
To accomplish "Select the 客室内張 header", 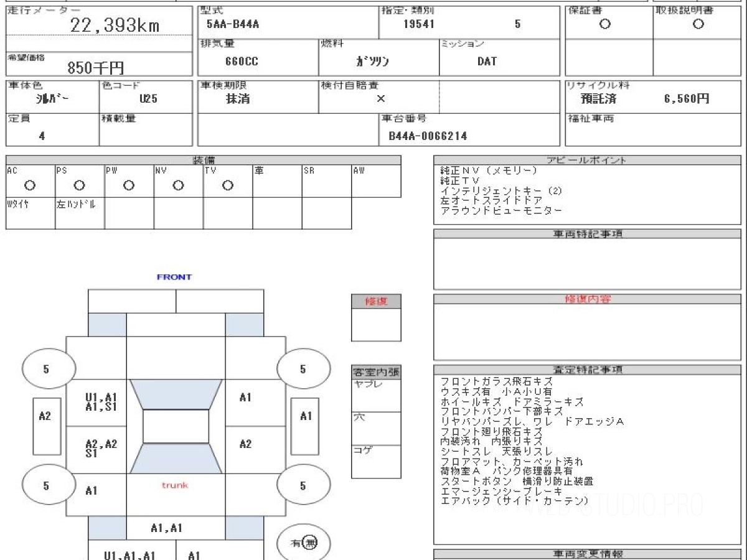I will tap(376, 373).
